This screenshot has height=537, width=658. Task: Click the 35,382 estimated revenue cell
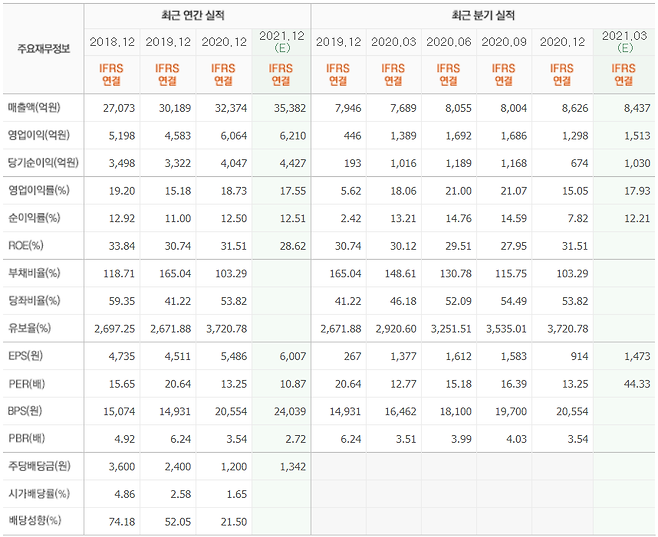click(x=281, y=105)
